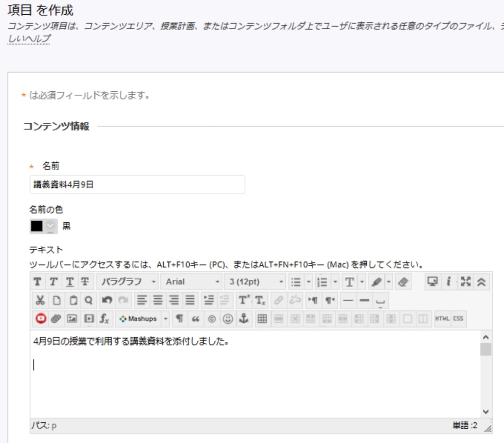Expand the highlight color picker arrow
This screenshot has width=504, height=443.
[x=389, y=282]
